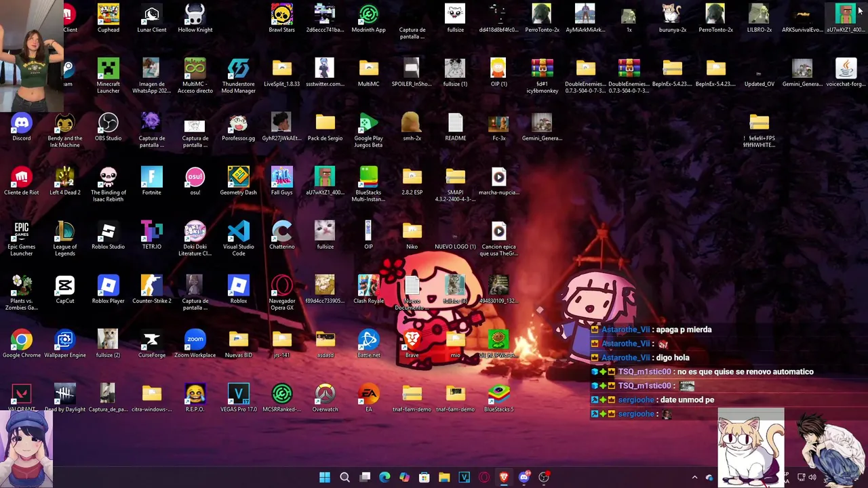Viewport: 868px width, 488px height.
Task: Open the Overwatch desktop shortcut
Action: pos(325,398)
